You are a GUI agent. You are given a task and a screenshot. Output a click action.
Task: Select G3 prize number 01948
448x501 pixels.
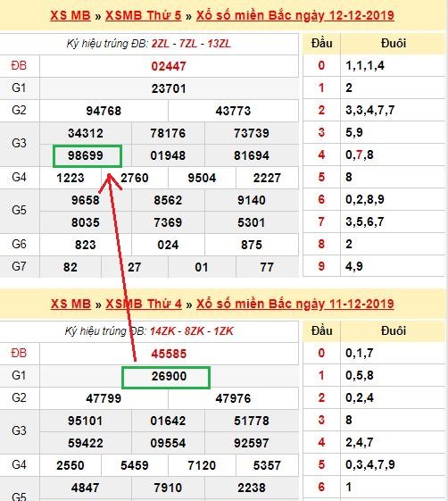[x=168, y=155]
